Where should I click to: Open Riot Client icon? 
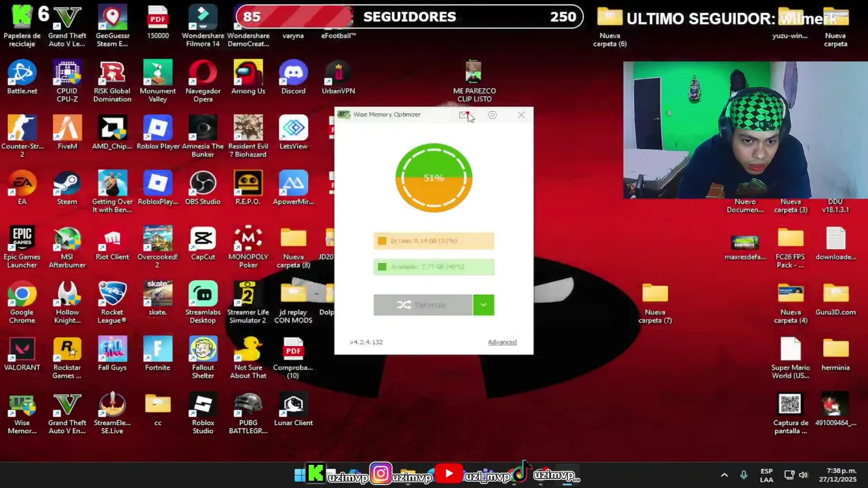113,243
